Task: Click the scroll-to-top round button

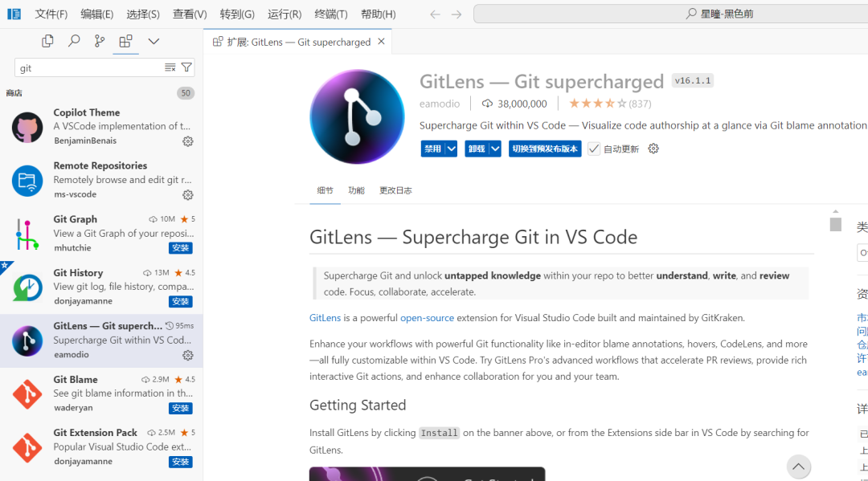Action: 798,467
